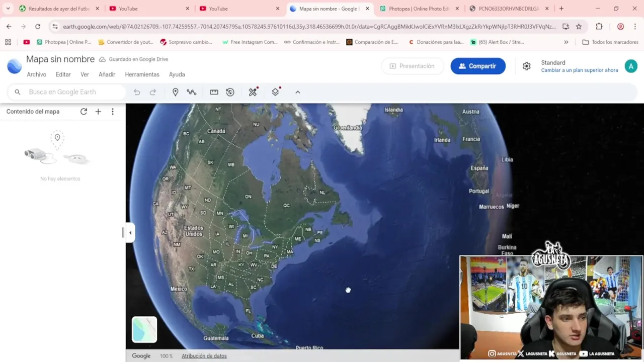
Task: Open map content three-dot options
Action: [x=113, y=112]
